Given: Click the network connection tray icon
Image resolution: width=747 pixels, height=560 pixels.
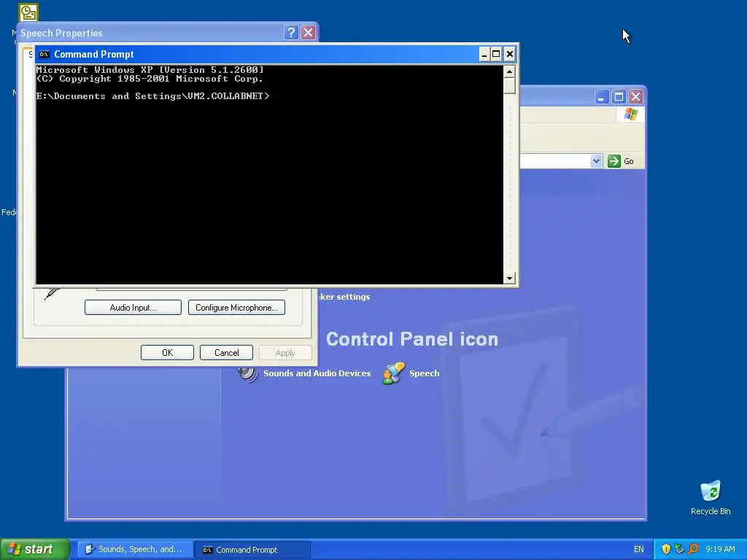Looking at the screenshot, I should click(x=679, y=549).
